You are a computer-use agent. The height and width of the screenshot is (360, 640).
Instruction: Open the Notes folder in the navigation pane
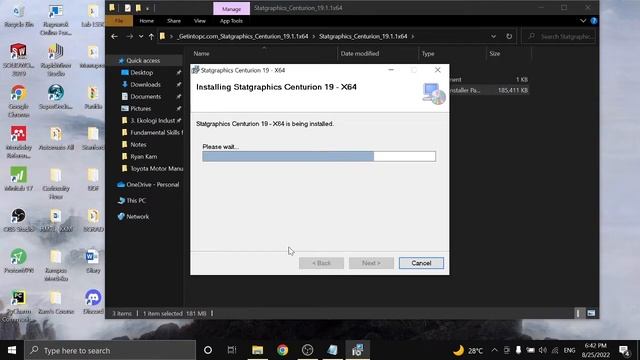point(138,144)
